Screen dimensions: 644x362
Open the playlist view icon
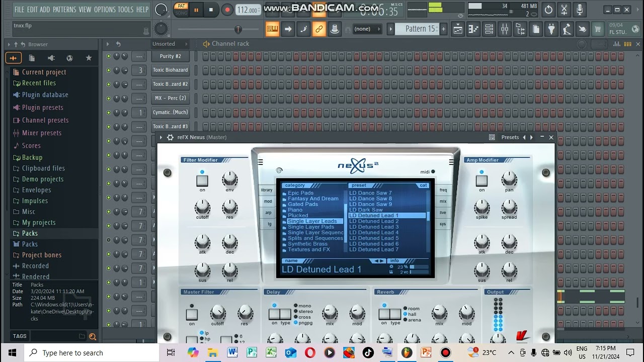pos(457,29)
